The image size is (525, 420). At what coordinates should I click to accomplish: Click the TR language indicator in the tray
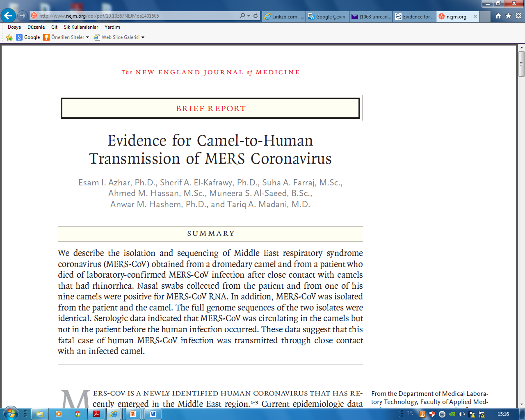click(410, 413)
